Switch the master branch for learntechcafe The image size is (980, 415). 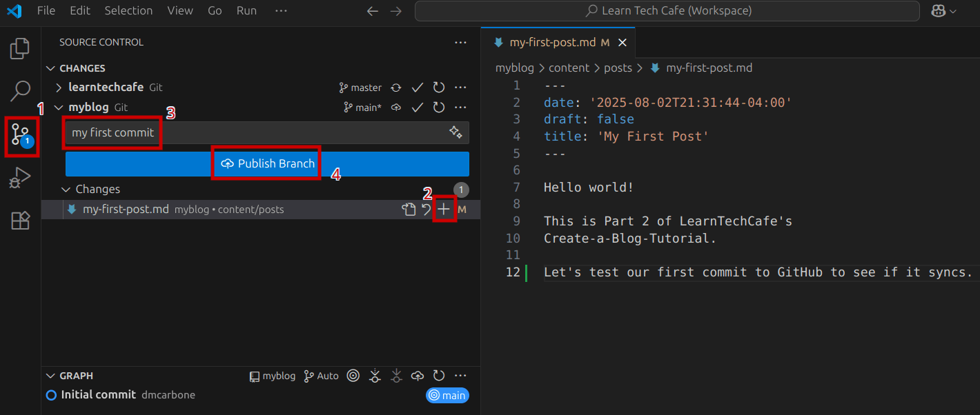(360, 88)
